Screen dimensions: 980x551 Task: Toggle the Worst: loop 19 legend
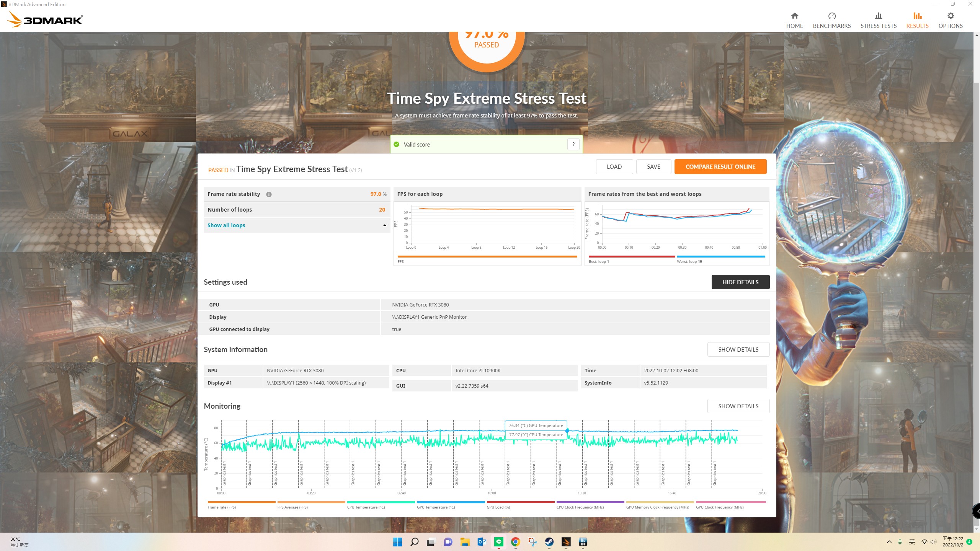tap(721, 259)
